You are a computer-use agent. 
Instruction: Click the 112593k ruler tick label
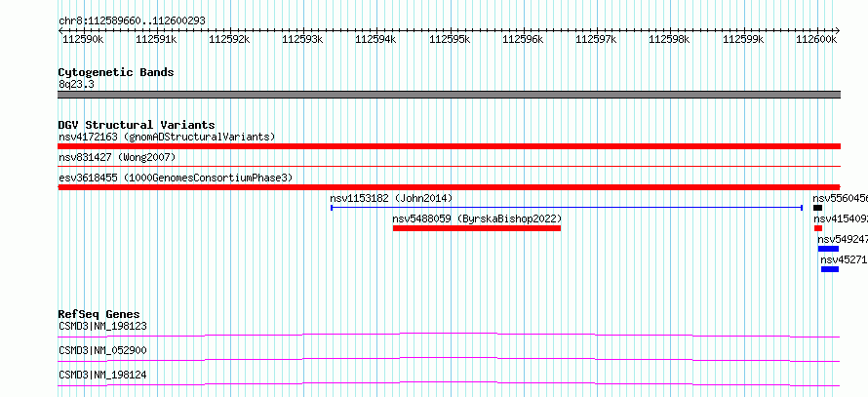(x=302, y=39)
